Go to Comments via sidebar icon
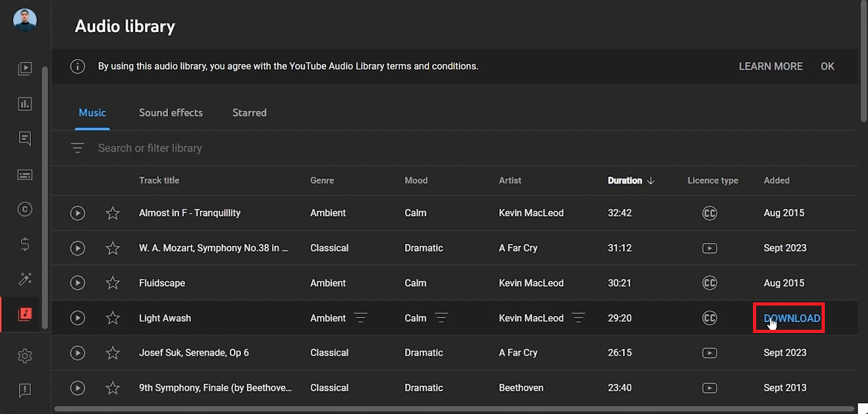This screenshot has height=414, width=868. click(25, 138)
